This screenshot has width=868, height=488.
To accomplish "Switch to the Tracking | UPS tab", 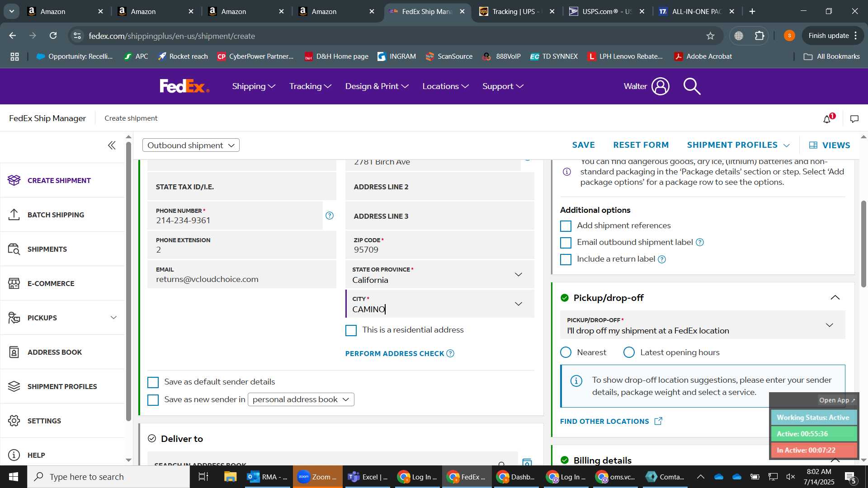I will tap(516, 11).
